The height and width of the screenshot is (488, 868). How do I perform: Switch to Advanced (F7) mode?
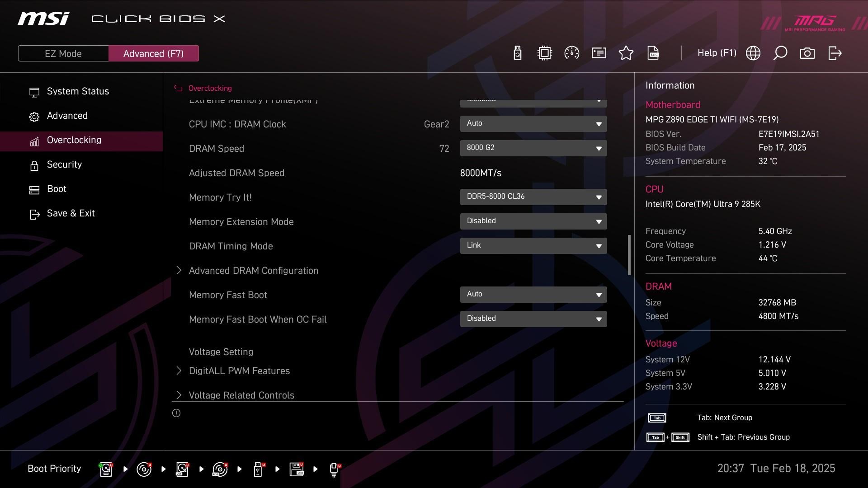tap(154, 53)
